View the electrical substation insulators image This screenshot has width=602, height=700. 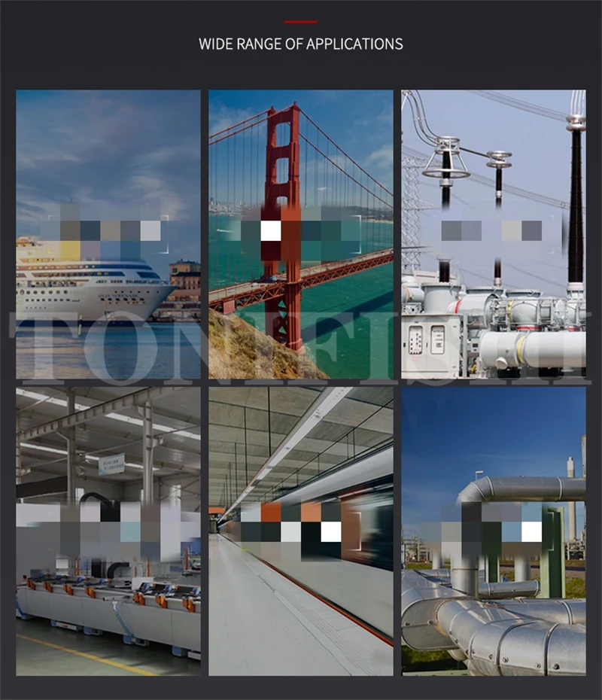tap(494, 234)
